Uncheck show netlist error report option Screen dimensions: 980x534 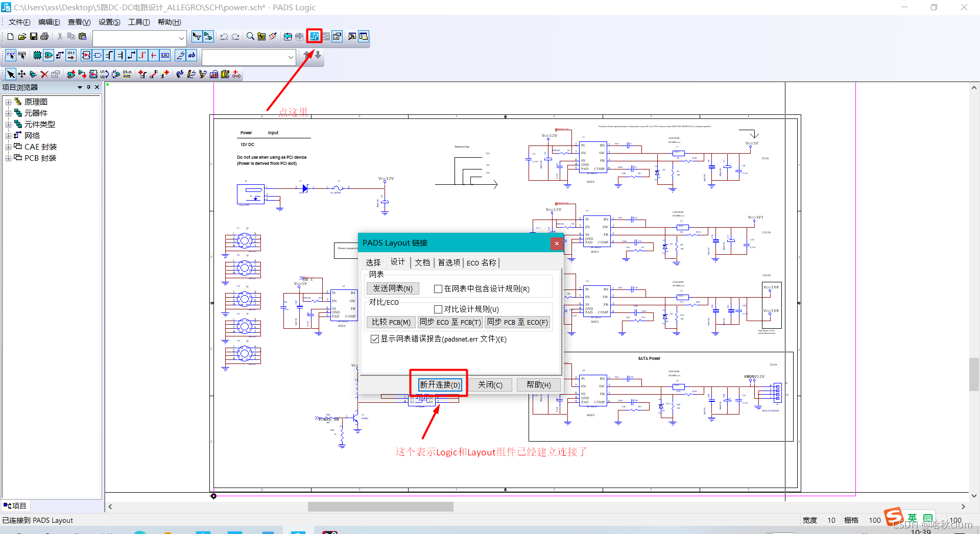pyautogui.click(x=375, y=339)
